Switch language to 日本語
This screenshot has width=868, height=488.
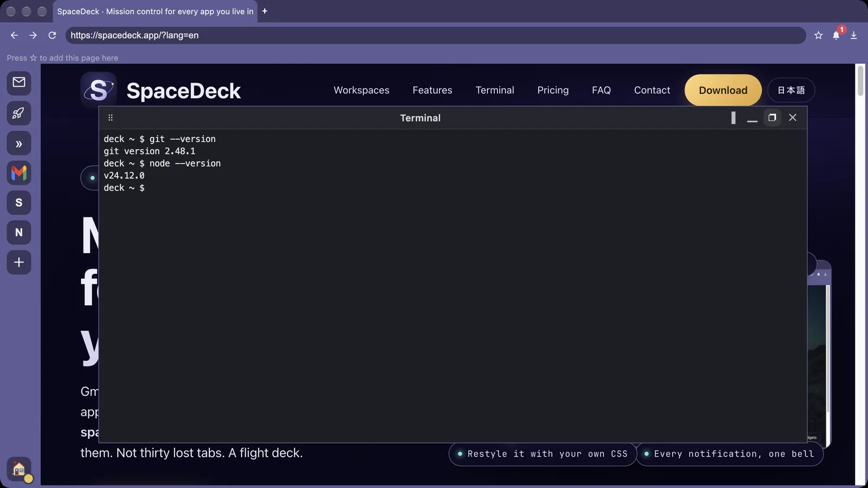791,90
